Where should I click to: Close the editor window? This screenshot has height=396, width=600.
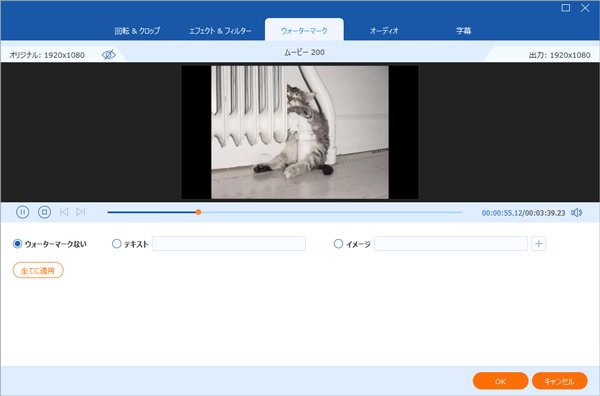(585, 8)
